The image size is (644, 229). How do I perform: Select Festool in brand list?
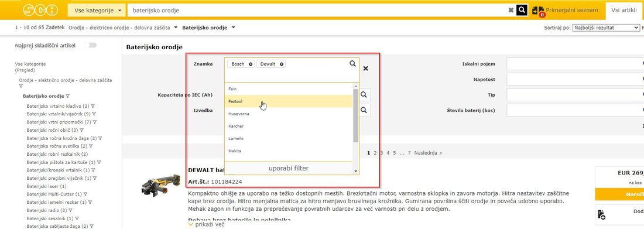pos(289,101)
